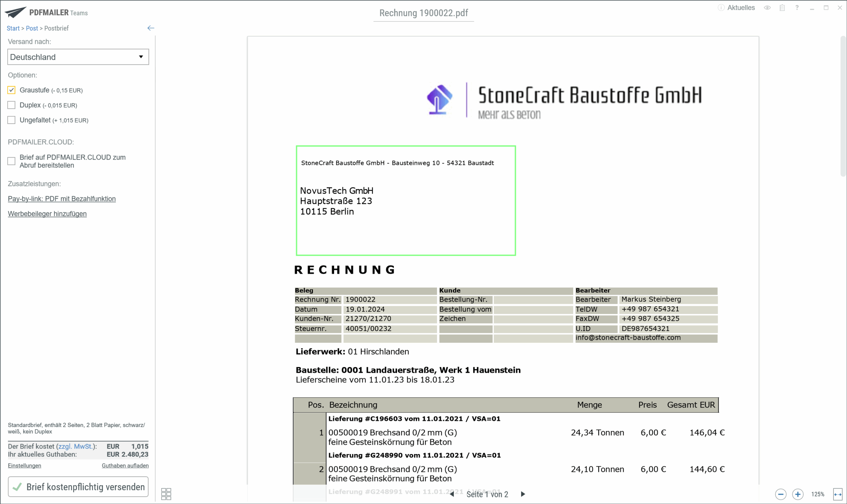
Task: Open help question mark icon
Action: click(797, 8)
